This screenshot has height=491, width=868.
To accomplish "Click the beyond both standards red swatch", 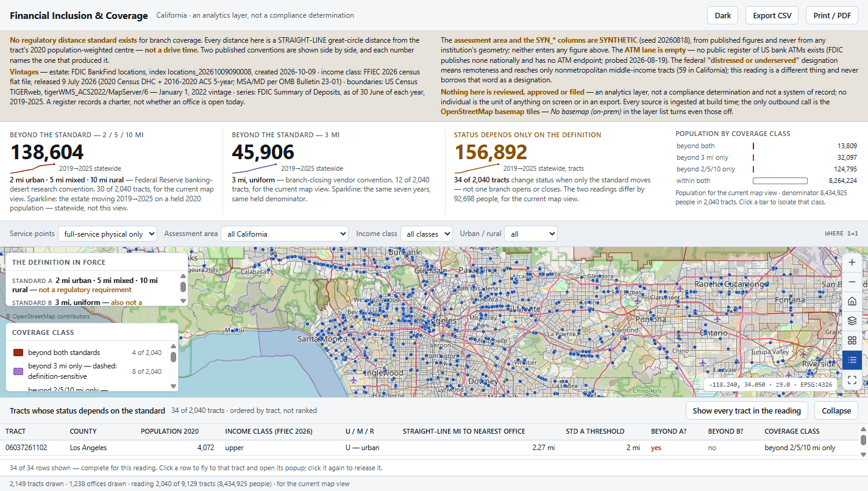I will point(18,353).
